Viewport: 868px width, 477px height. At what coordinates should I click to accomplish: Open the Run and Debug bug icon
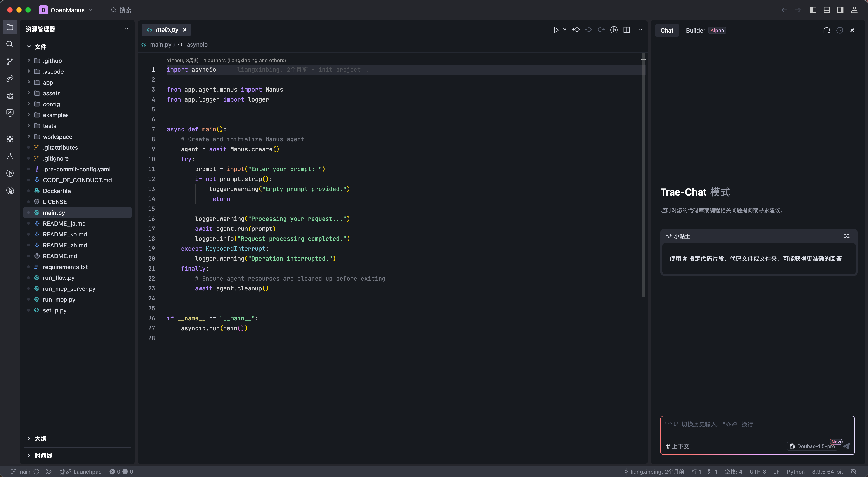click(10, 96)
